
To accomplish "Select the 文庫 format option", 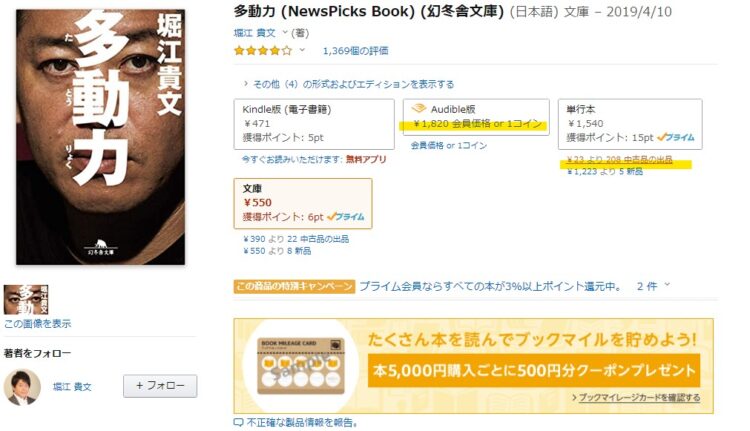I will point(303,203).
